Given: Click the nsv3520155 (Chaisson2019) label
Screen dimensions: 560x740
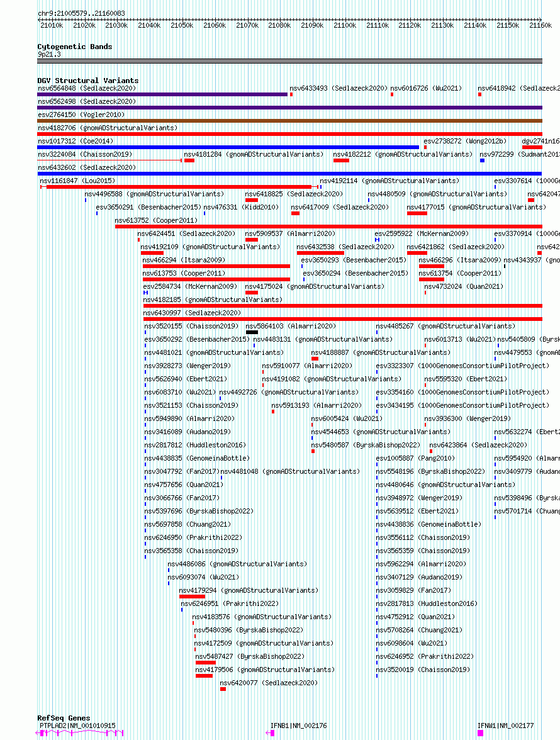Looking at the screenshot, I should tap(191, 326).
